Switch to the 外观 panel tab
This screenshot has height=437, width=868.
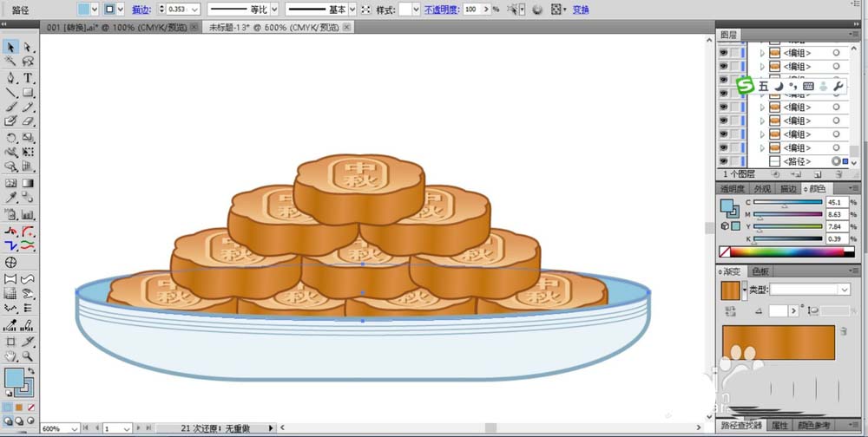[762, 189]
